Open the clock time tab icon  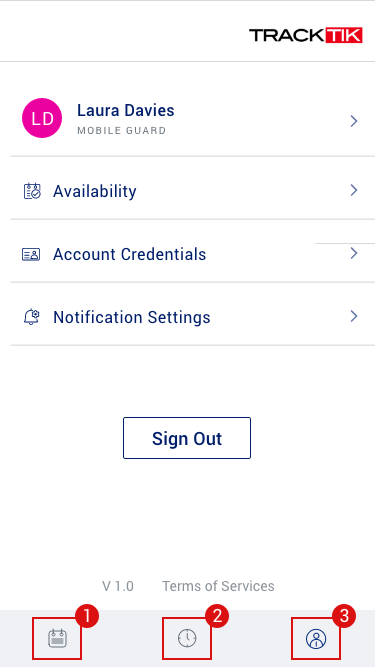click(187, 638)
